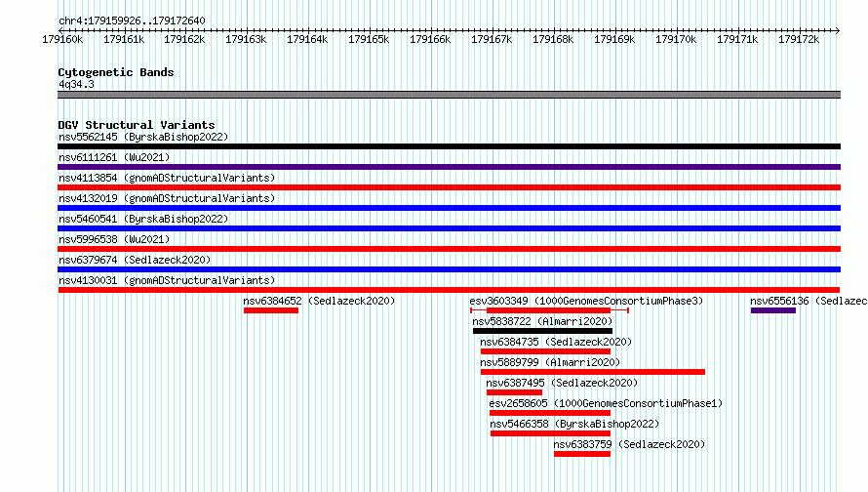Click the 179168k ruler label
868x492 pixels.
coord(553,39)
